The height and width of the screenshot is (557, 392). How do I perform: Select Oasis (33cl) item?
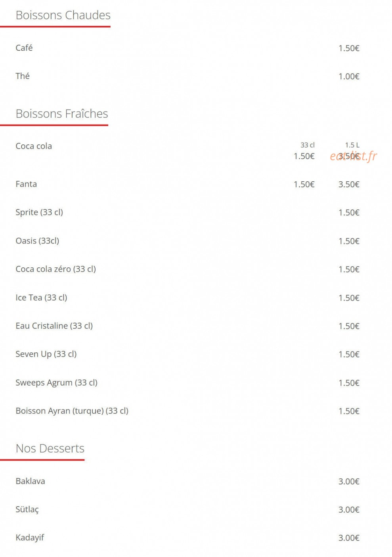coord(37,241)
